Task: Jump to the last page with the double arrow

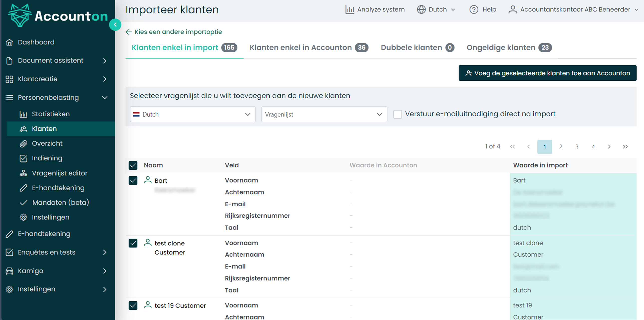Action: [x=625, y=147]
